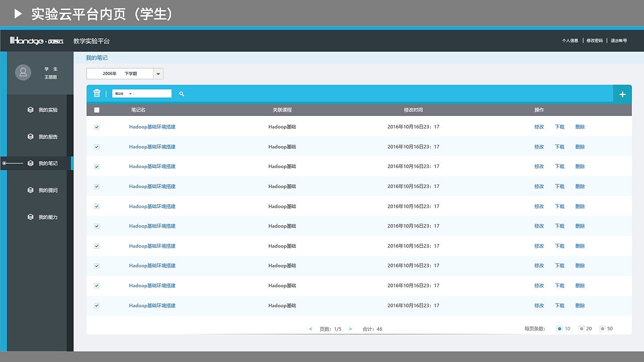644x362 pixels.
Task: Click the 笔记名 column header
Action: (138, 110)
